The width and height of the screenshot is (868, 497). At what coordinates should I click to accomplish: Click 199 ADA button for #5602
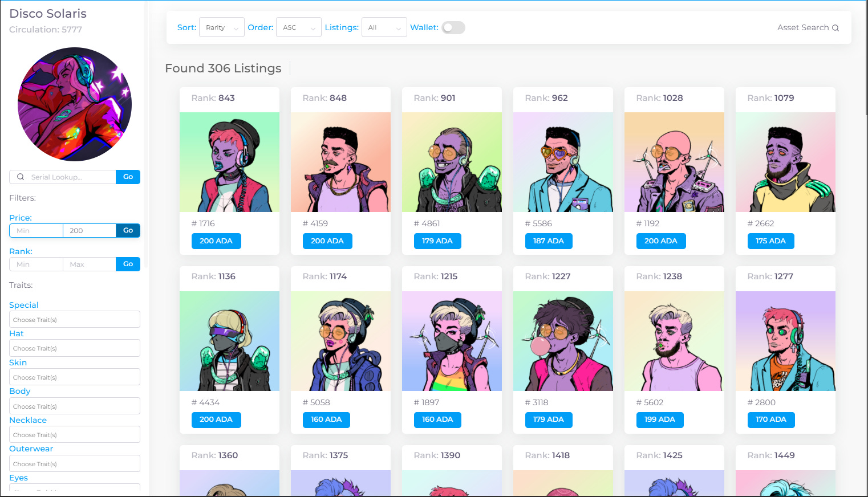coord(660,419)
